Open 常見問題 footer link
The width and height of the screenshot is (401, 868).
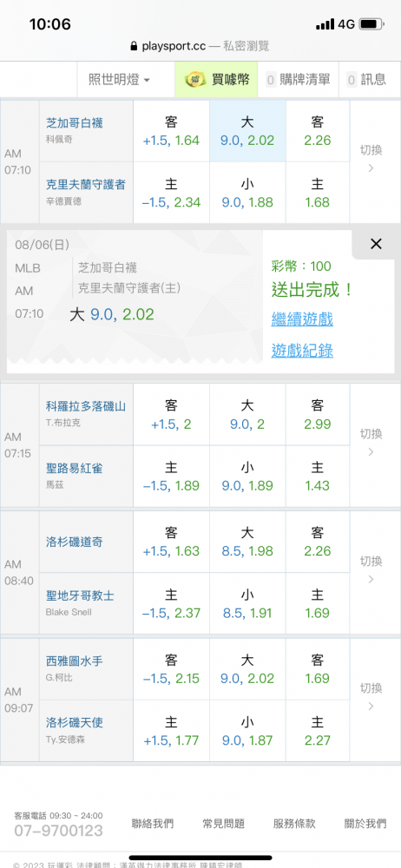coord(223,823)
